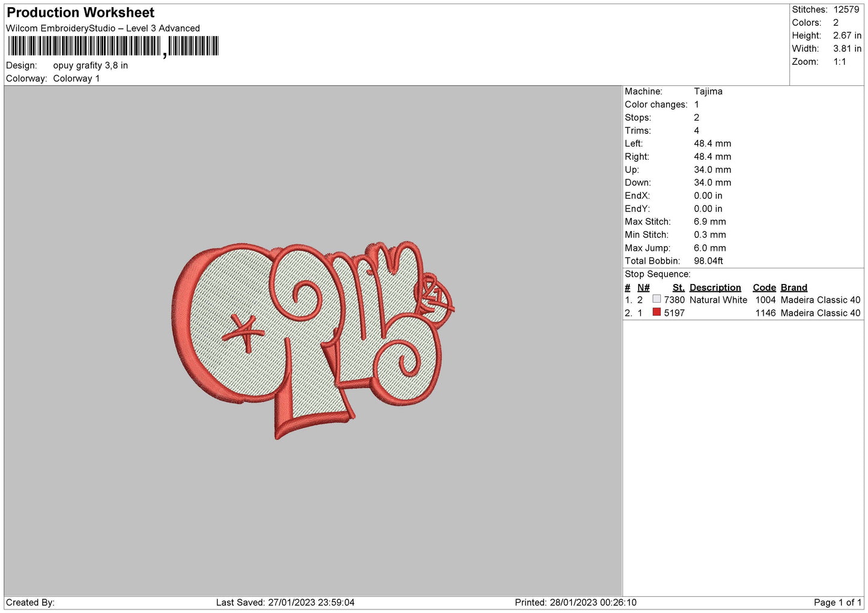Image resolution: width=868 pixels, height=613 pixels.
Task: Click the 'Printed: 28/01/2023 00:26:10' footer text
Action: pyautogui.click(x=575, y=603)
